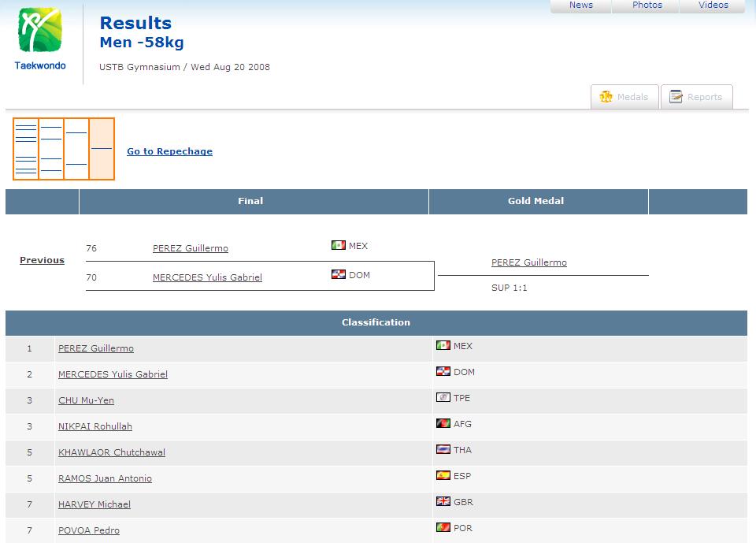Viewport: 756px width, 543px height.
Task: Switch to the Videos tab
Action: click(x=713, y=6)
